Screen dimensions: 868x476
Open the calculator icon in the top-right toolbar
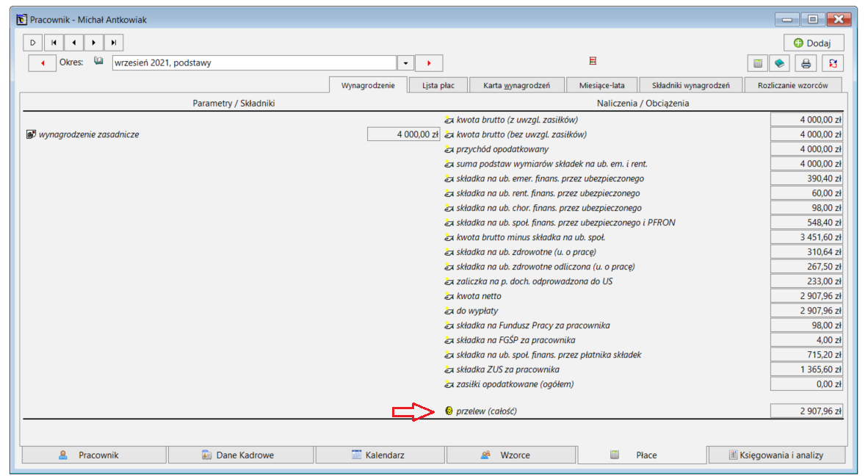tap(757, 64)
